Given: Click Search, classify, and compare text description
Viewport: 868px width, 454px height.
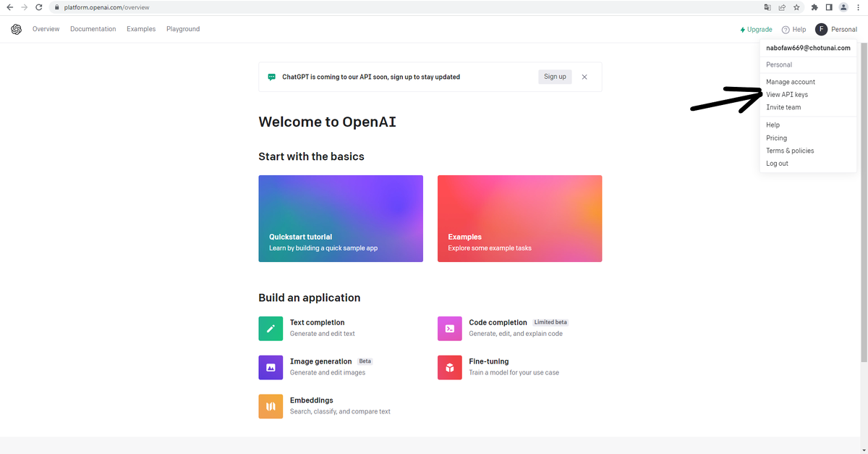Looking at the screenshot, I should (340, 412).
